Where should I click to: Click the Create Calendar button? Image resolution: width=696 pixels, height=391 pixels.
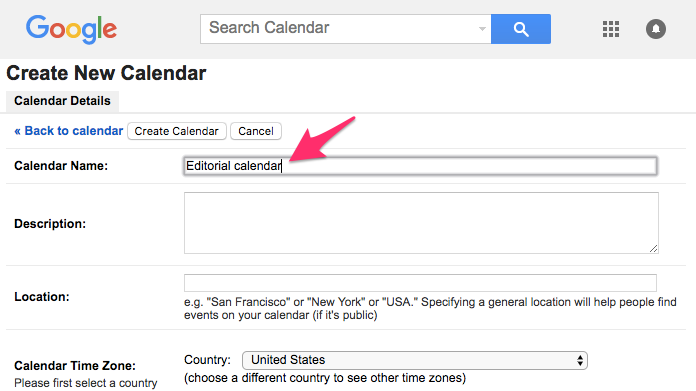[177, 131]
